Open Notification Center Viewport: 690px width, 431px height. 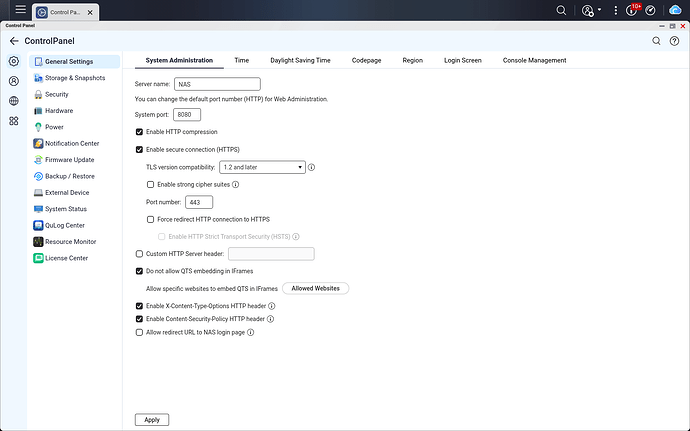pyautogui.click(x=74, y=143)
